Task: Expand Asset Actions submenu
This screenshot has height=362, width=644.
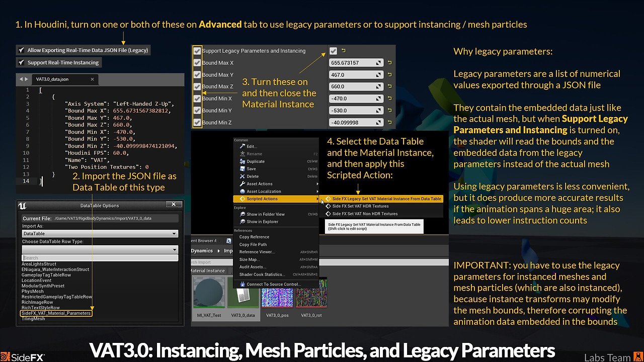Action: click(x=276, y=184)
